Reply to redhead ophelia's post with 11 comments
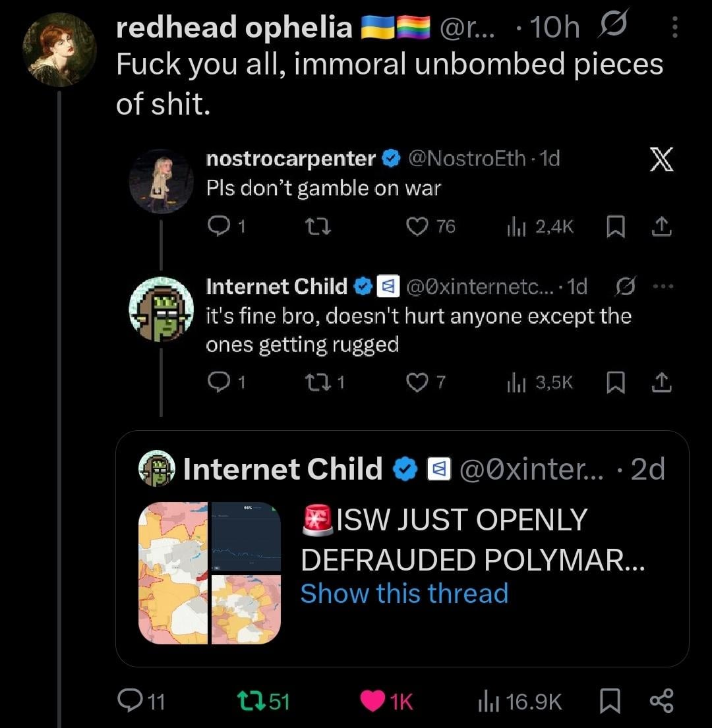This screenshot has width=712, height=728. [x=129, y=702]
